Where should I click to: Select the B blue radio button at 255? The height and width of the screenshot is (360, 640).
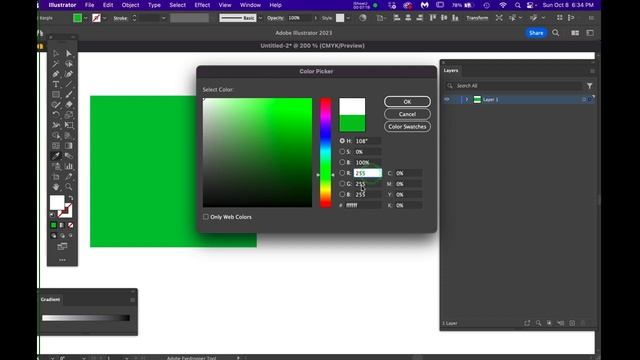[x=342, y=194]
